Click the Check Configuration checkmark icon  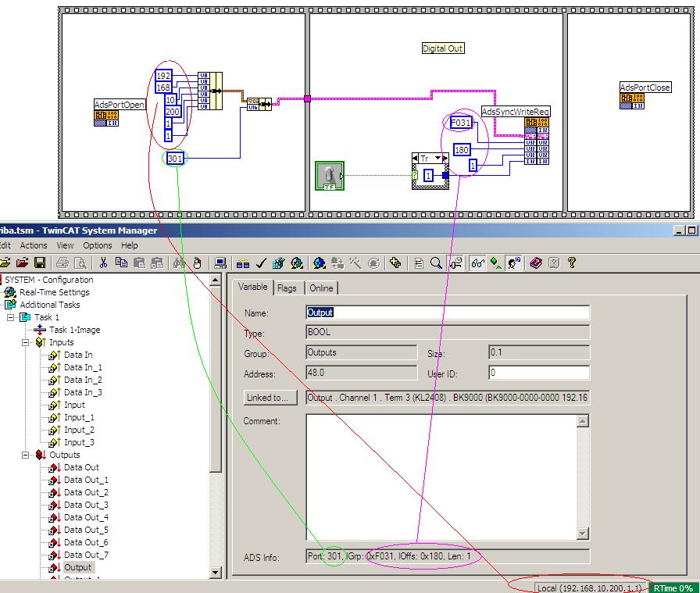[261, 263]
